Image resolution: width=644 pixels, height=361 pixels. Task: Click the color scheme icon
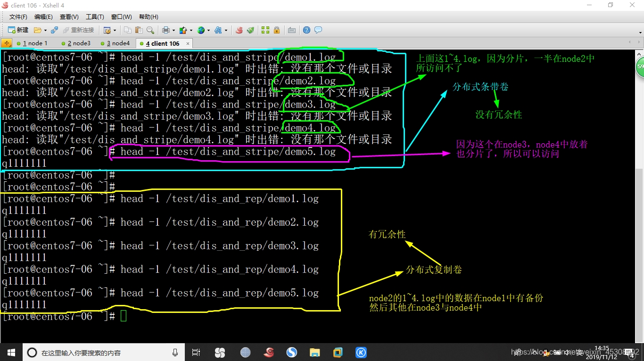pyautogui.click(x=183, y=30)
